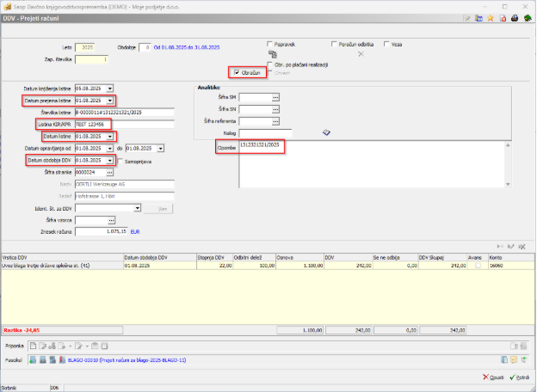Open the BLAGO-00010 Prejeti računi link

(x=127, y=360)
